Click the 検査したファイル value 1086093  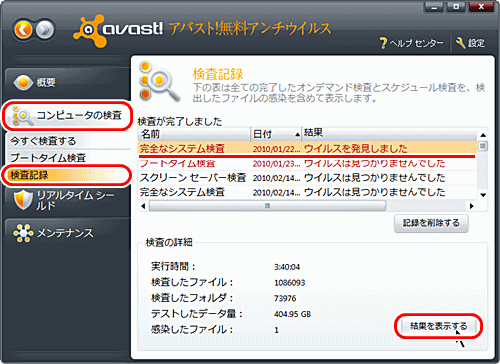coord(289,283)
